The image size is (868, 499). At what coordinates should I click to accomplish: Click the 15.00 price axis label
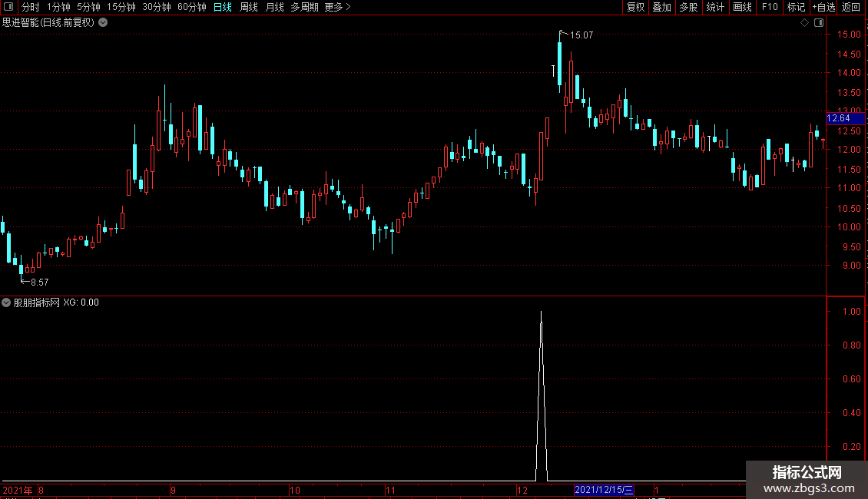849,35
